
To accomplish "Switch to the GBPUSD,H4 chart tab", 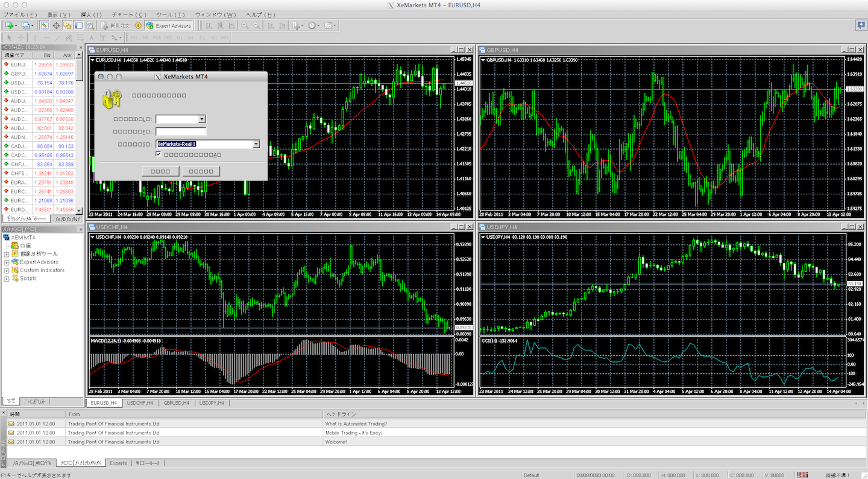I will (177, 402).
